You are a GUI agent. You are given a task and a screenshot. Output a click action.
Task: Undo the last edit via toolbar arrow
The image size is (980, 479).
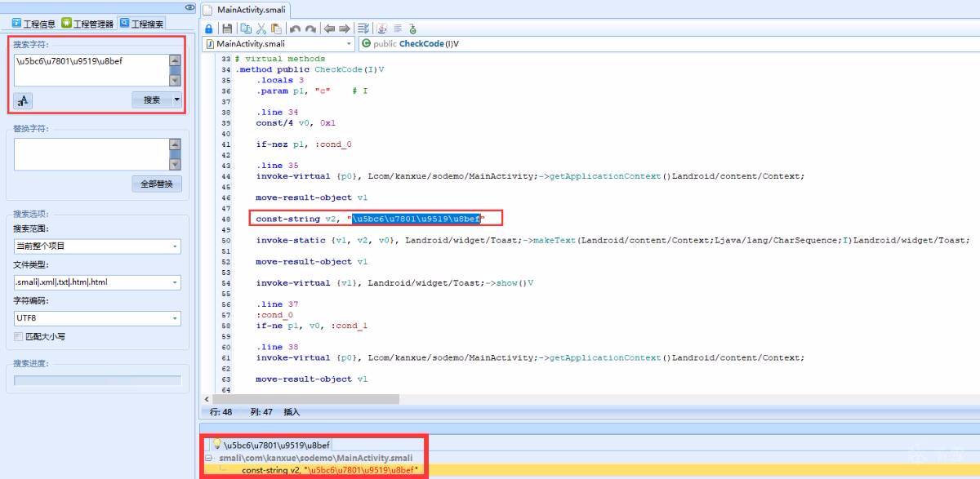pyautogui.click(x=295, y=29)
